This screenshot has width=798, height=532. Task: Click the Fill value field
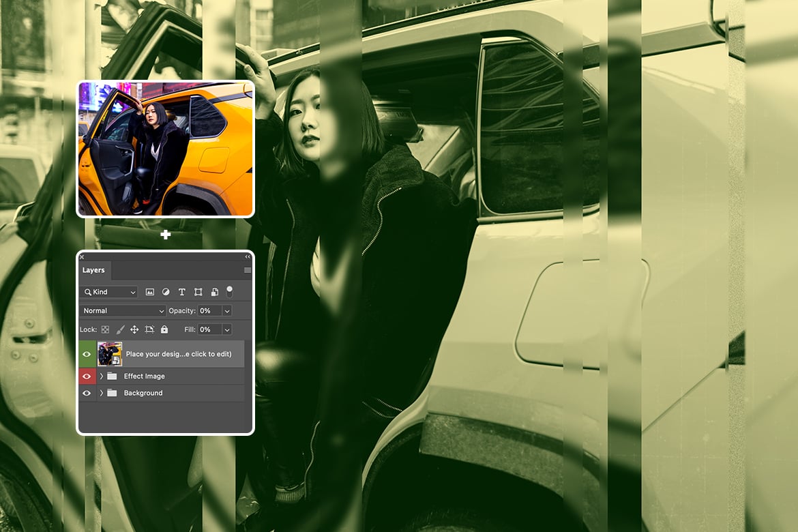[209, 329]
